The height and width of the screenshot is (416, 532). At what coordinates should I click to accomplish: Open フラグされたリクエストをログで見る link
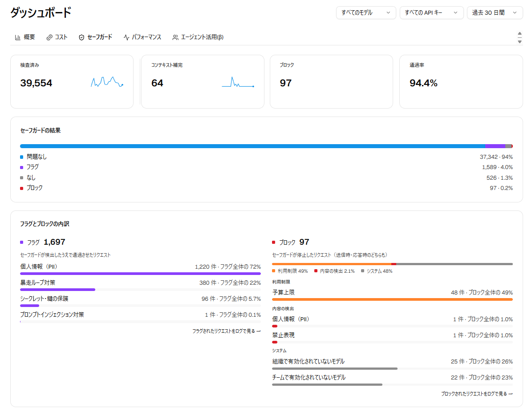(x=226, y=331)
